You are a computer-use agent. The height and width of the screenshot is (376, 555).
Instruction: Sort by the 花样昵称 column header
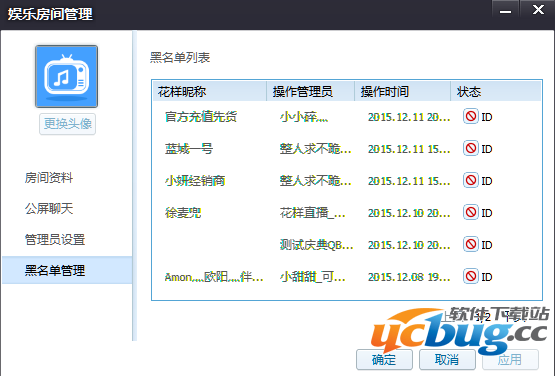(x=209, y=92)
